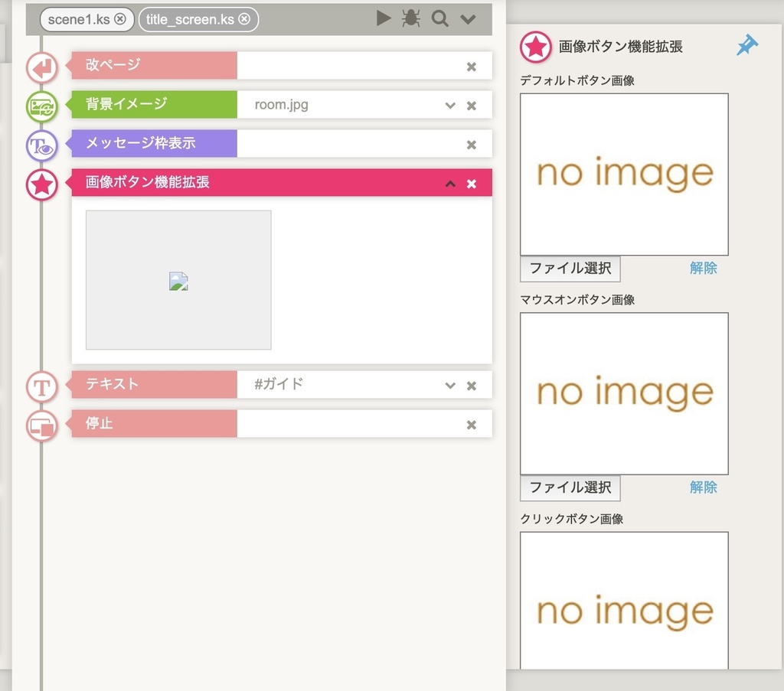Switch to the scene1.ks tab
784x691 pixels.
[x=80, y=21]
